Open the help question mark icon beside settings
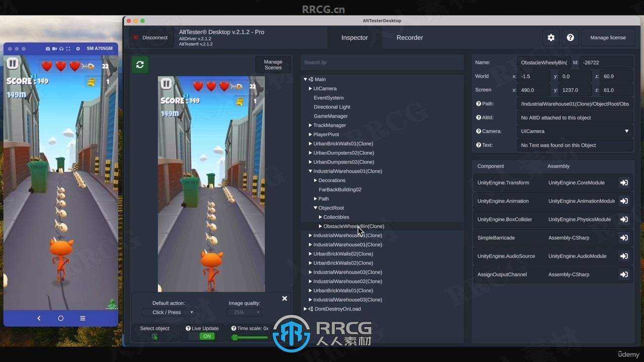 pos(570,38)
